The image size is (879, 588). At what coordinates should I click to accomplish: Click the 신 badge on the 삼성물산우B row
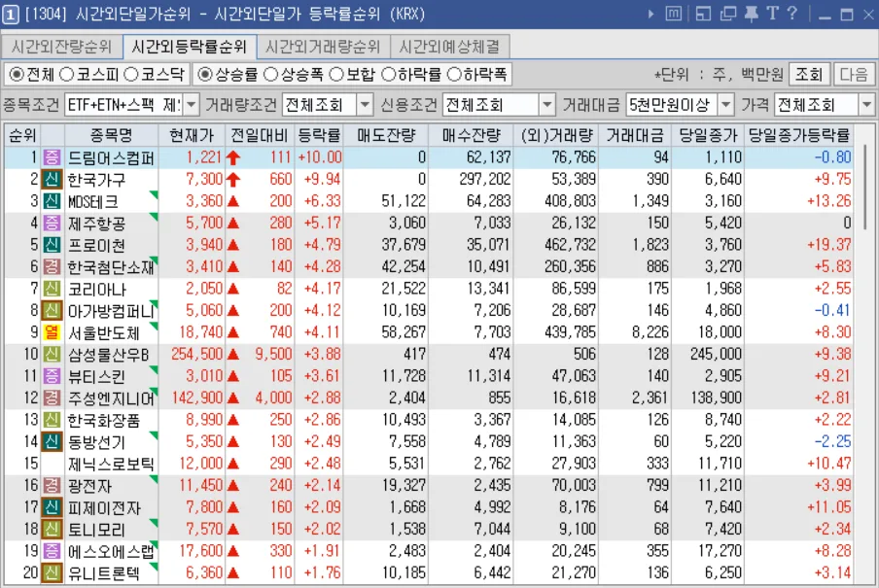[52, 354]
